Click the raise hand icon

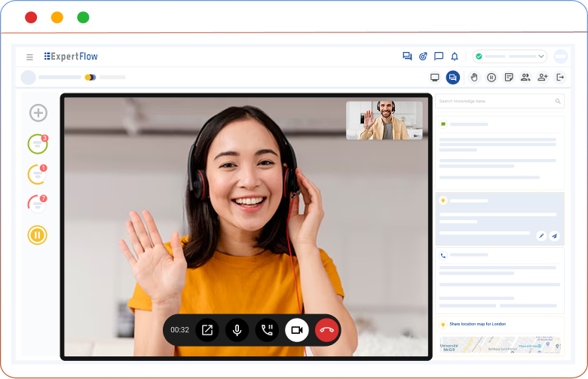[474, 77]
